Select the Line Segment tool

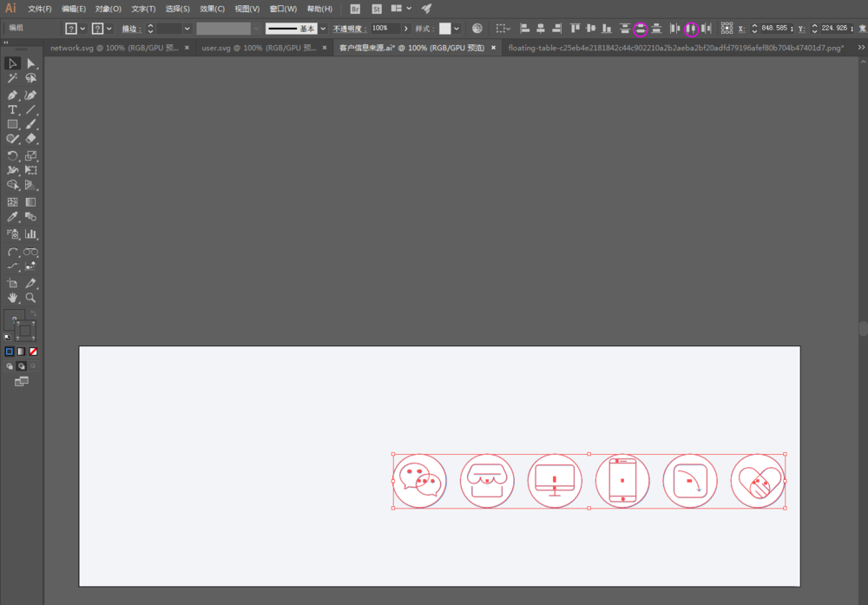31,109
